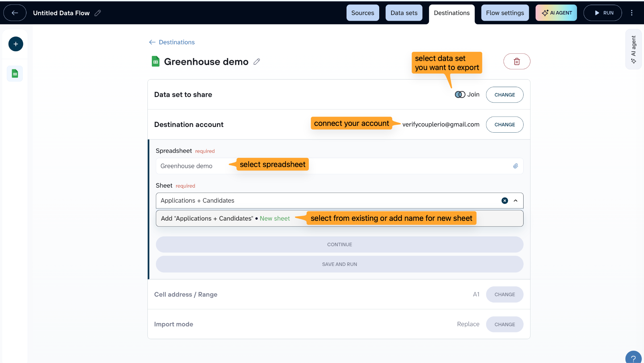Image resolution: width=644 pixels, height=363 pixels.
Task: Clear the Sheet field selection
Action: pos(505,201)
